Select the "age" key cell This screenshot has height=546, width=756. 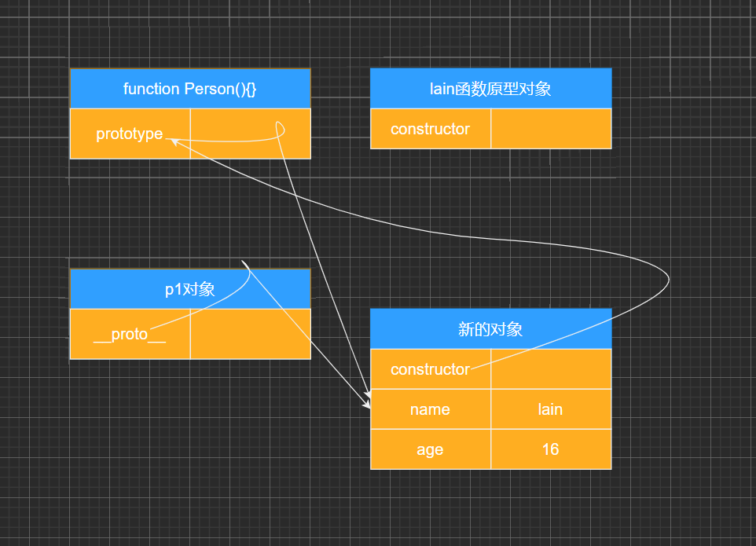click(x=430, y=449)
